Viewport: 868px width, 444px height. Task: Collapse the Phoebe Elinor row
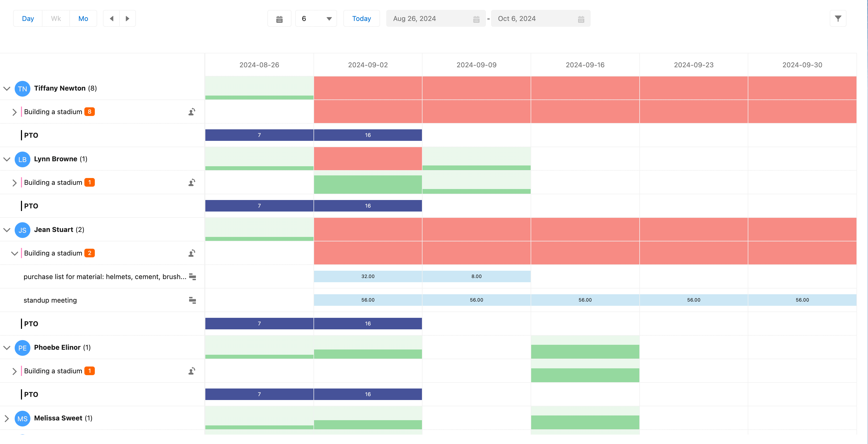tap(7, 348)
